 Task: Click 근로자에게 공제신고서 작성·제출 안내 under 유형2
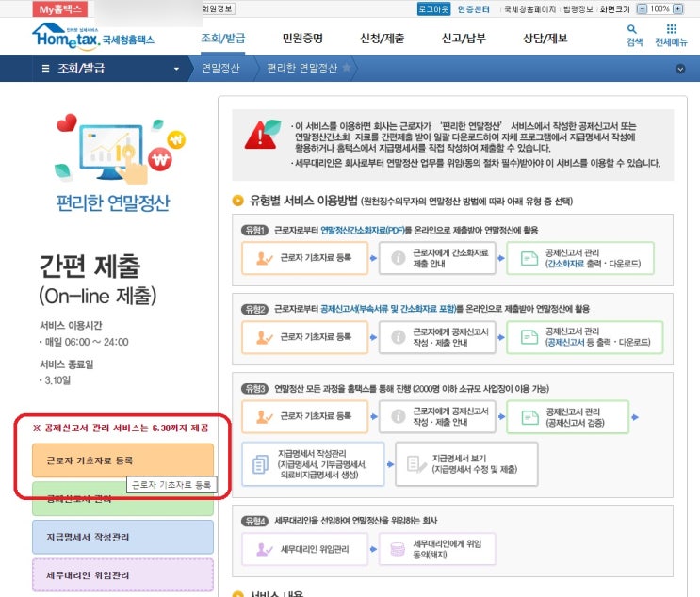pyautogui.click(x=437, y=337)
